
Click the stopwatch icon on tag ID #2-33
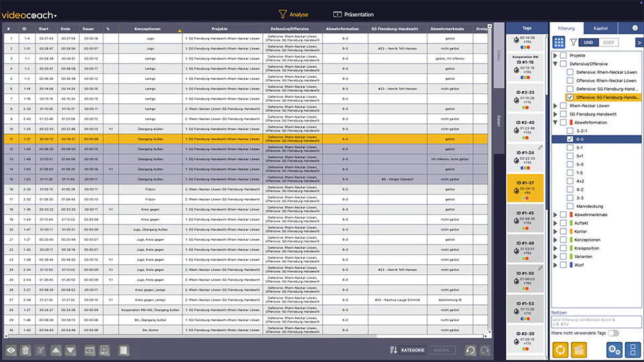[517, 100]
